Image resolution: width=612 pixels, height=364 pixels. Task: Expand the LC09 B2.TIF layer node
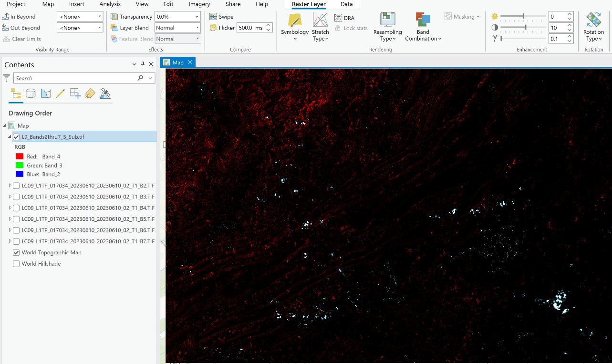pos(10,186)
